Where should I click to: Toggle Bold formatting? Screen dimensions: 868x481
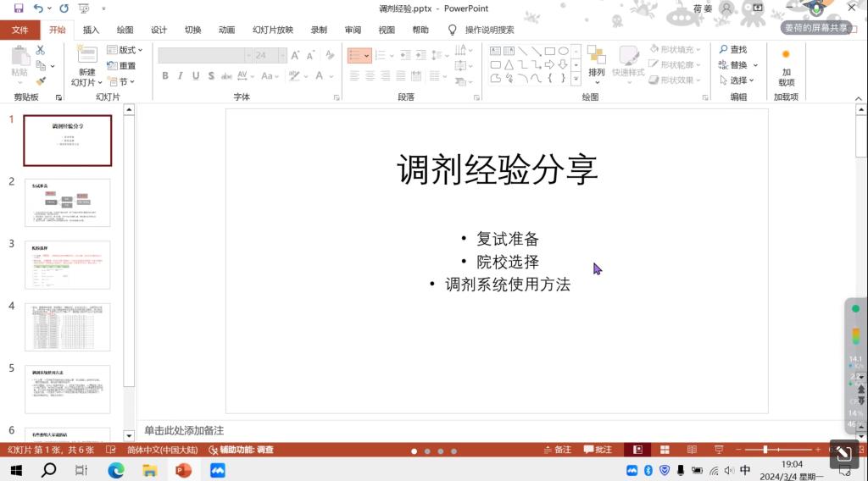[165, 76]
